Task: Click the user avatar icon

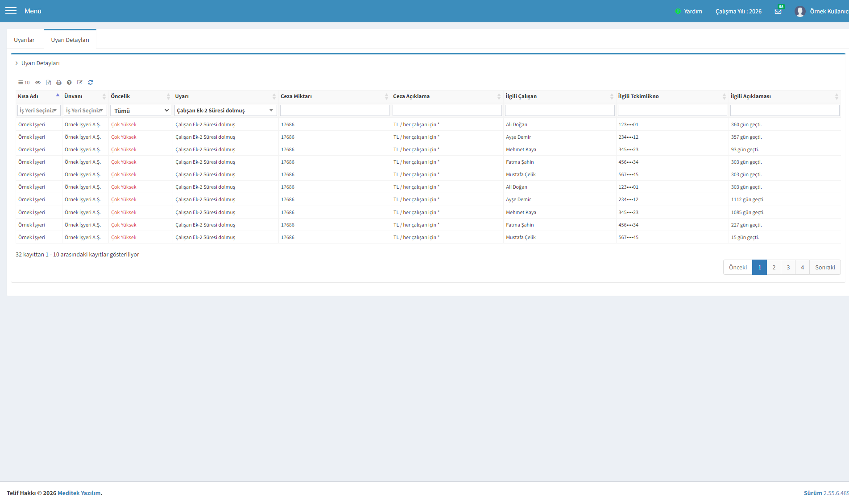Action: (x=800, y=11)
